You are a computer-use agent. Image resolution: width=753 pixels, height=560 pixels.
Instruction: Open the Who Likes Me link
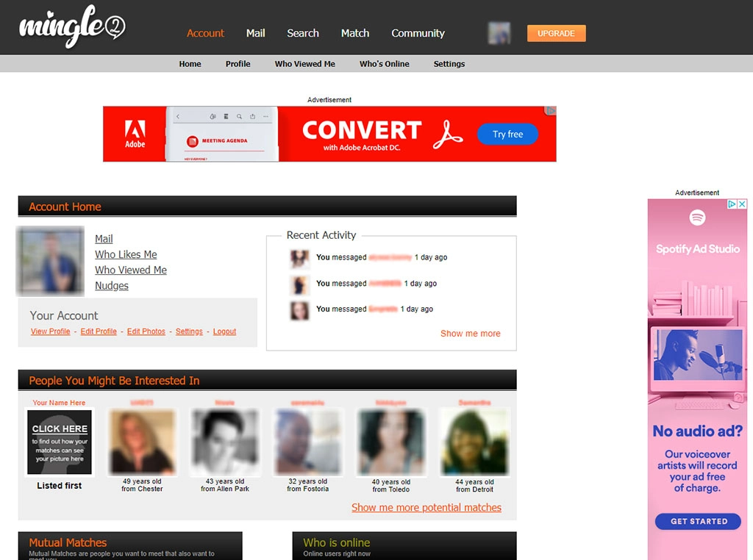125,254
